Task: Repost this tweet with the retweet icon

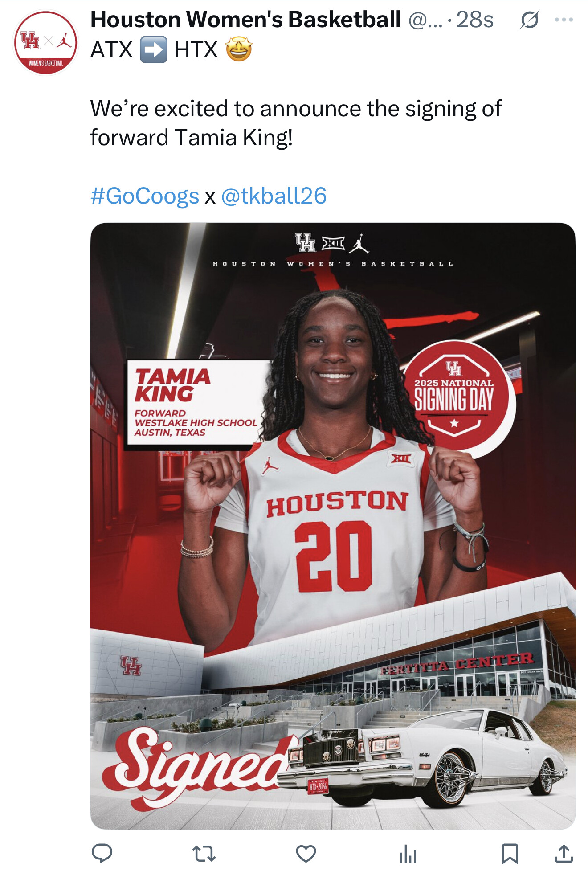Action: [204, 854]
